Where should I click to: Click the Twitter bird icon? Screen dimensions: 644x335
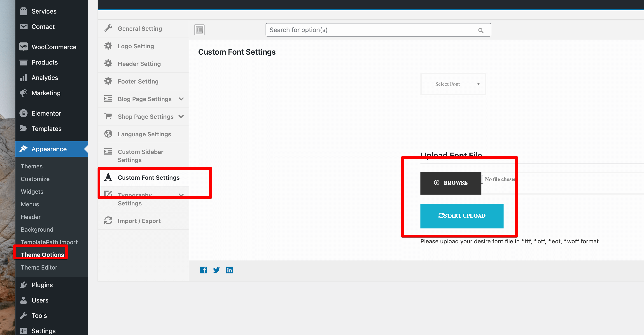coord(217,270)
